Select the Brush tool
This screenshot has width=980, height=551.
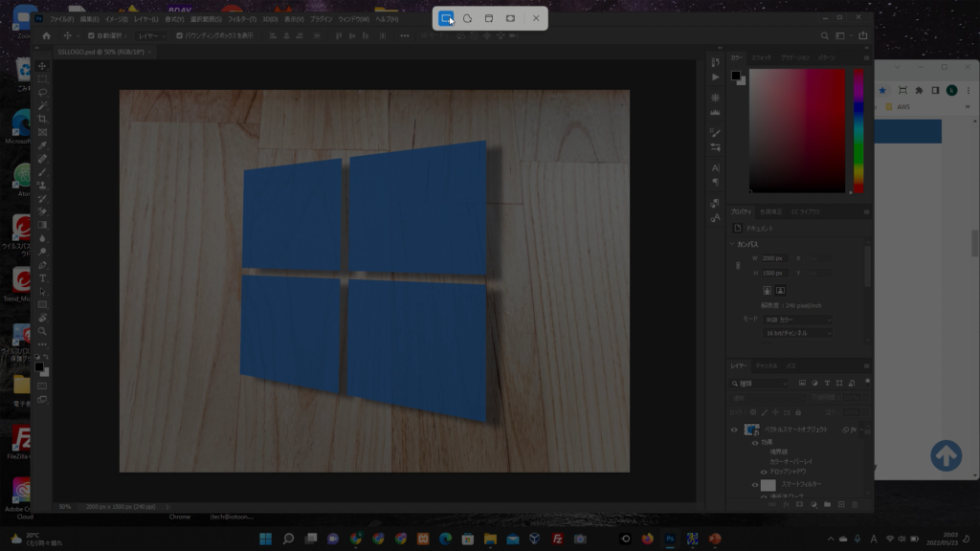(x=42, y=172)
